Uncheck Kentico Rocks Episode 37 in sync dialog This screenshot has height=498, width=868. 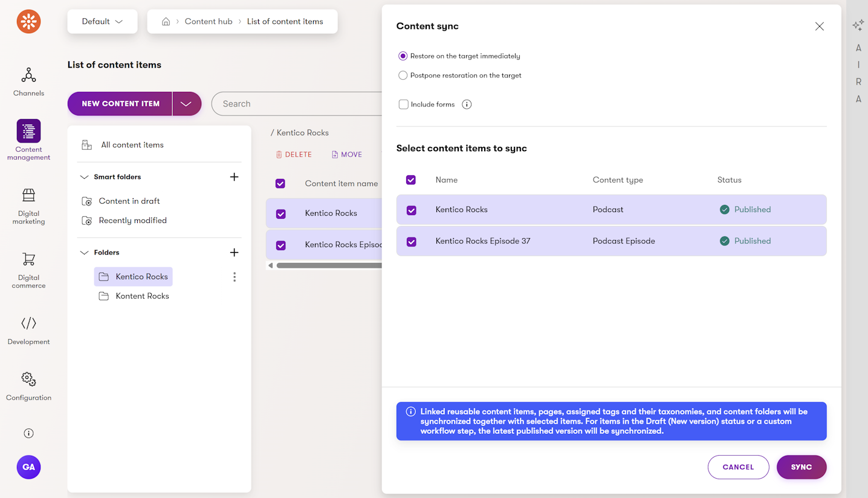[x=412, y=242]
